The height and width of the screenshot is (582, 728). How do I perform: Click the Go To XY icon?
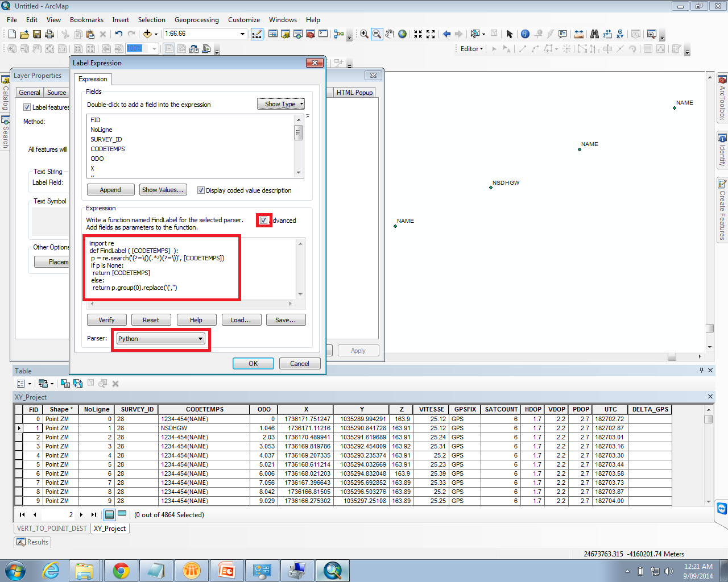tap(620, 34)
